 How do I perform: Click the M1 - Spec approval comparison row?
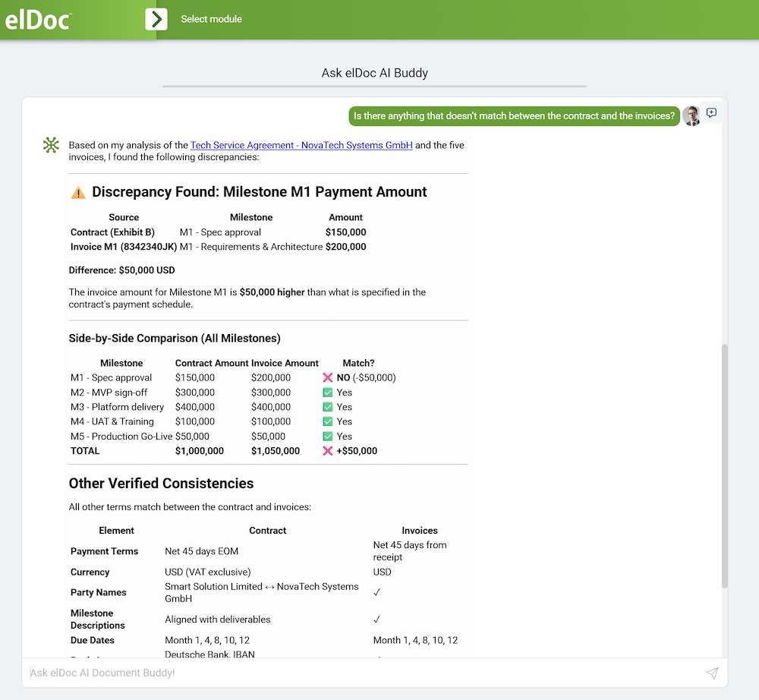click(233, 377)
